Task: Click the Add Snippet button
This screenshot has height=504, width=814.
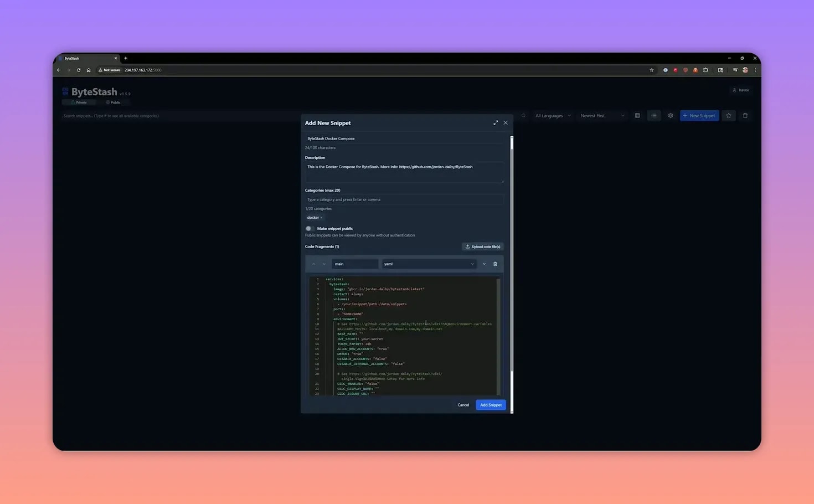Action: click(x=491, y=405)
